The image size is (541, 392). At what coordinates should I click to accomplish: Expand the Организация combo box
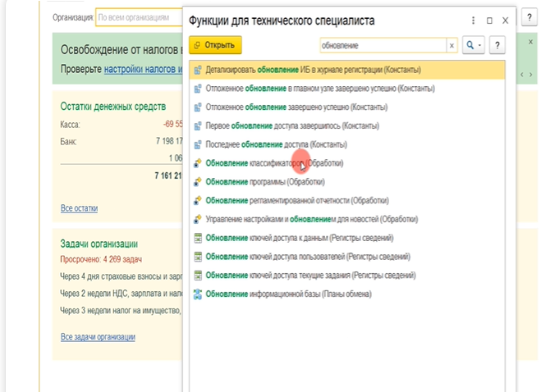135,16
